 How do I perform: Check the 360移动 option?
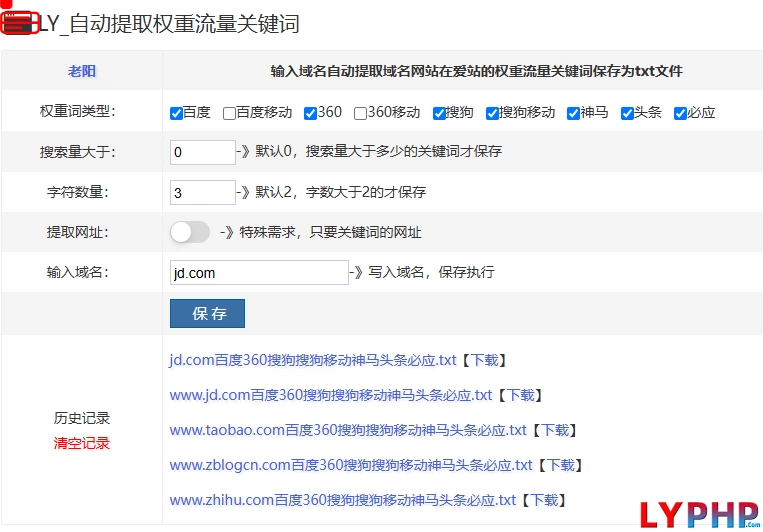(360, 113)
